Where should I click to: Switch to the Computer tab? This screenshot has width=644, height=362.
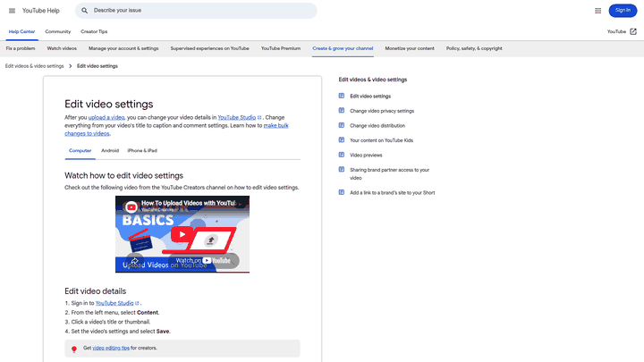[x=80, y=151]
